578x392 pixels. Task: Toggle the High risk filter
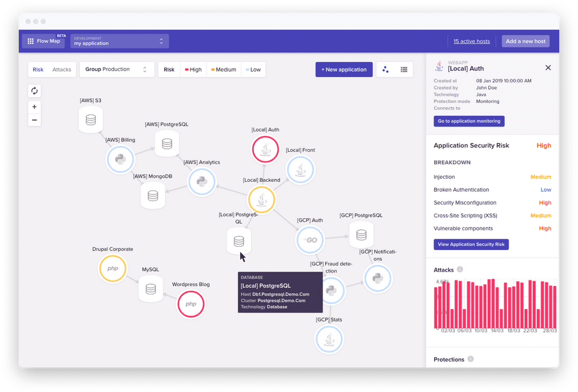click(193, 69)
